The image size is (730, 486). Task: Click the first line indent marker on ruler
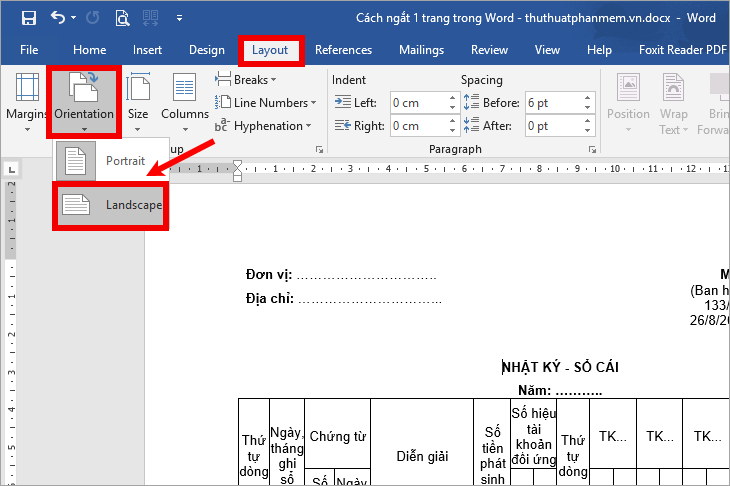click(x=237, y=164)
